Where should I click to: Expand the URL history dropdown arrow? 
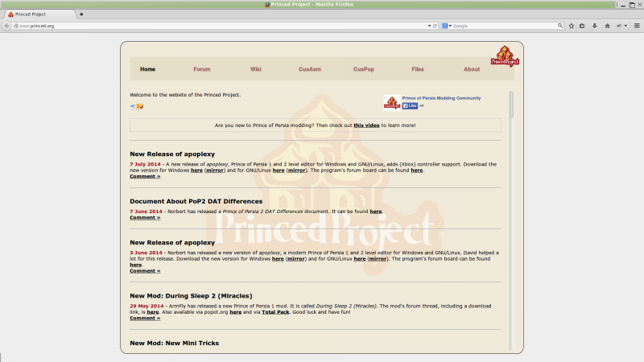click(429, 26)
